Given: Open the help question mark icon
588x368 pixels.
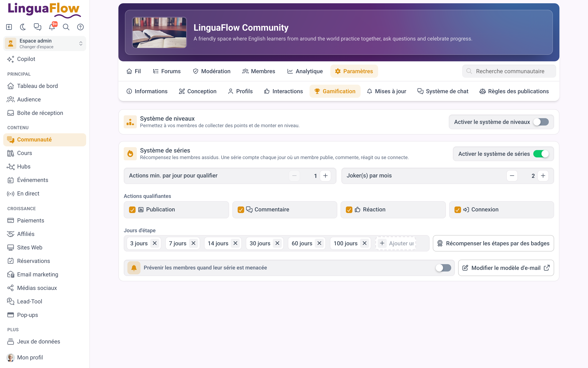Looking at the screenshot, I should click(x=80, y=27).
